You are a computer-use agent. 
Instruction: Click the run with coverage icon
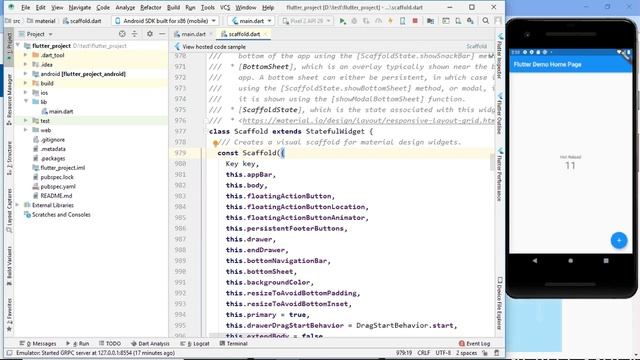tap(366, 21)
